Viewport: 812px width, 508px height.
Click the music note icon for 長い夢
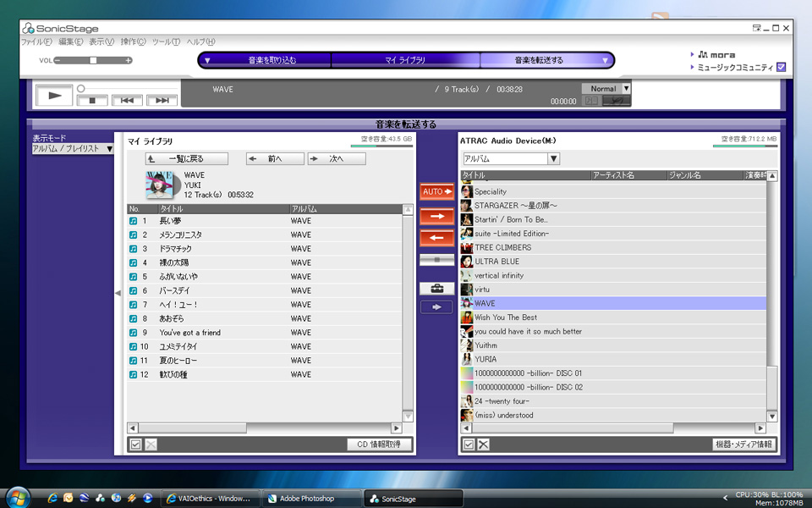coord(133,221)
